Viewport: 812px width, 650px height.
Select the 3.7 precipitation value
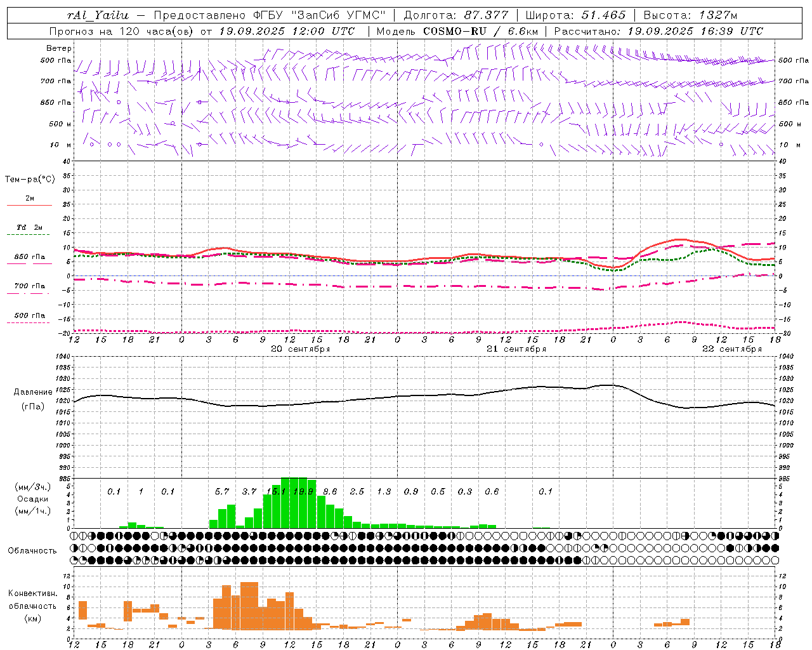pos(249,491)
